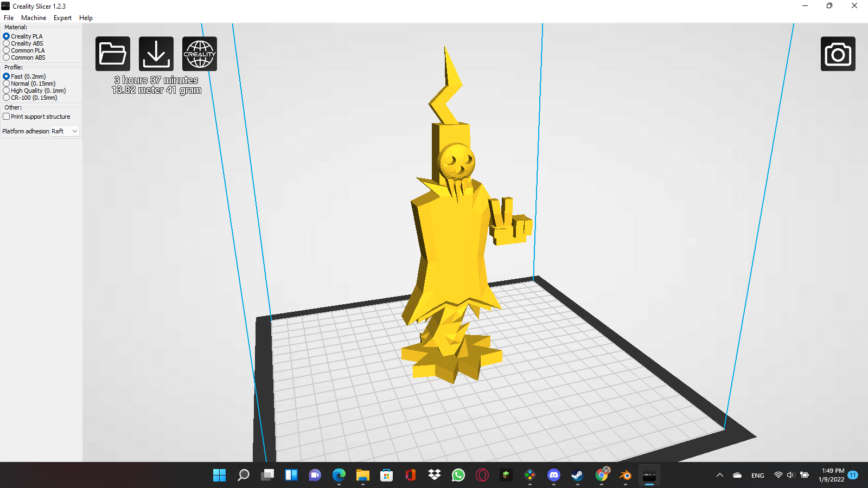Viewport: 868px width, 488px height.
Task: Click the Save toolpath download icon
Action: point(156,54)
